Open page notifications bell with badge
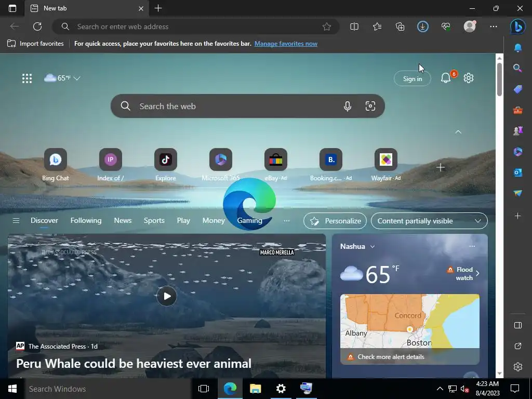Screen dimensions: 532x399 pos(446,78)
